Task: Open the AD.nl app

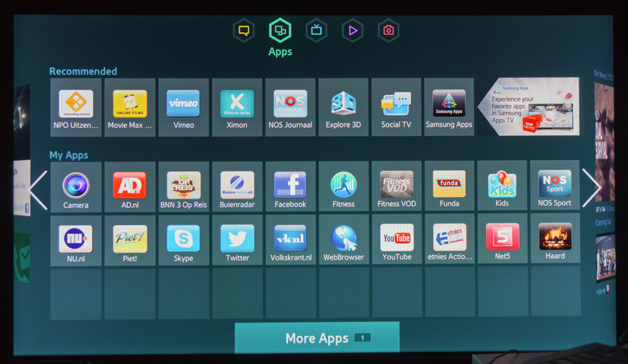Action: tap(130, 187)
